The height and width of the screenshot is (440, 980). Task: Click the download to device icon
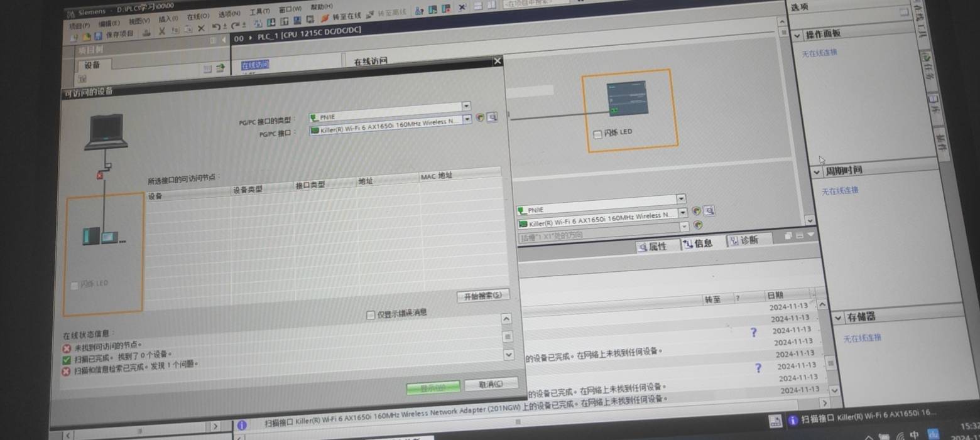[271, 22]
